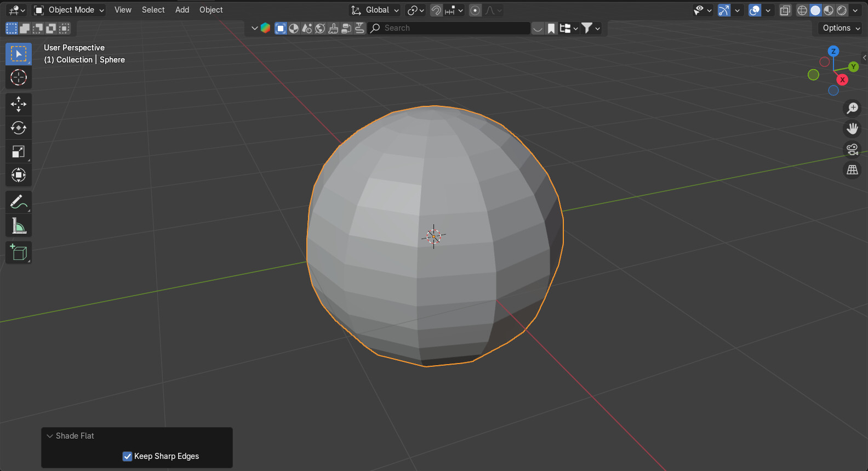Activate the Scale tool
Screen dimensions: 868x471
point(19,151)
